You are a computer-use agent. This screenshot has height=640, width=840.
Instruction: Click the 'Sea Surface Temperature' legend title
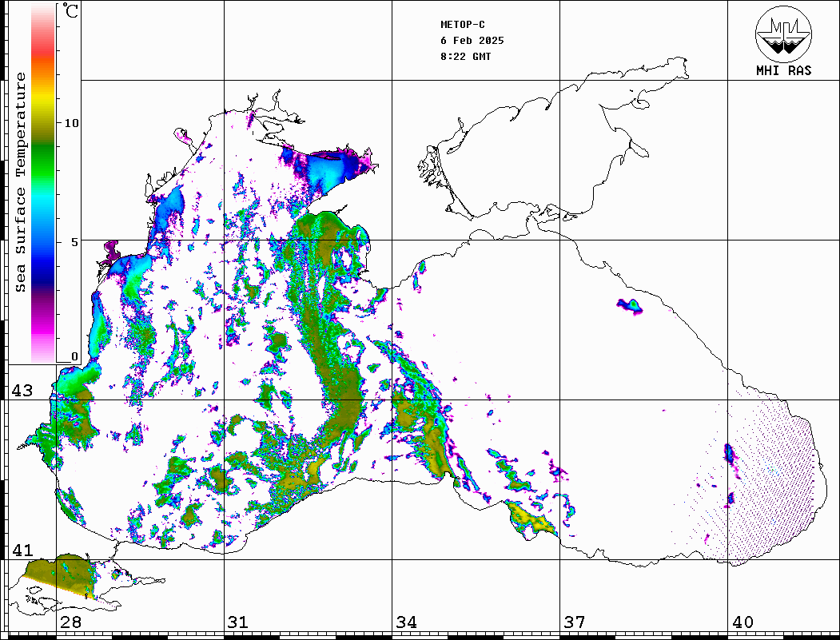(21, 182)
